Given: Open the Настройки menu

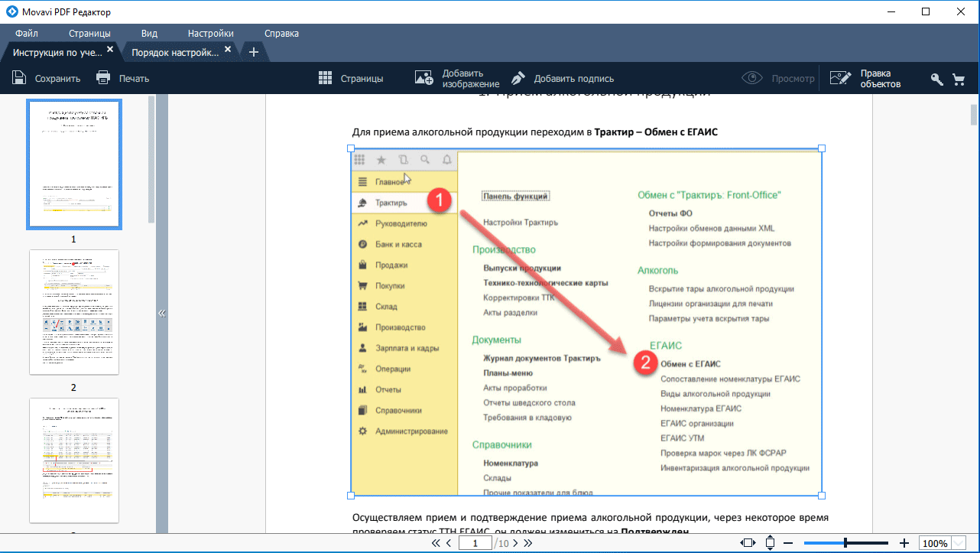Looking at the screenshot, I should coord(211,34).
